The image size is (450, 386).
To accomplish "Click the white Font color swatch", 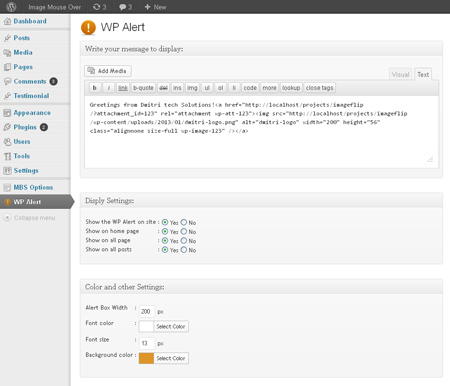I will (146, 327).
